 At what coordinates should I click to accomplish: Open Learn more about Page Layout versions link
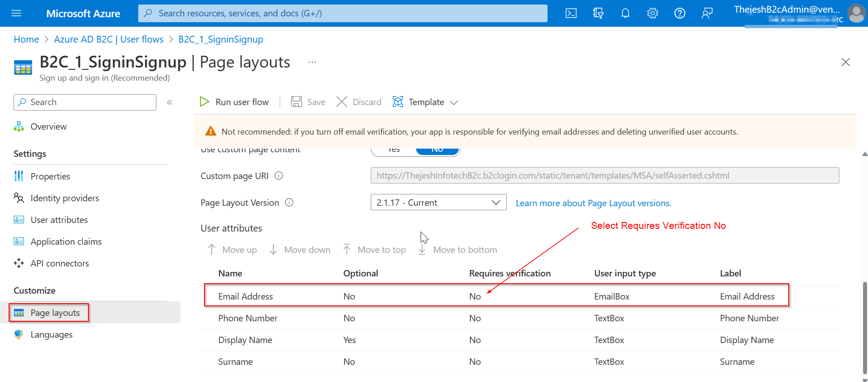click(593, 203)
